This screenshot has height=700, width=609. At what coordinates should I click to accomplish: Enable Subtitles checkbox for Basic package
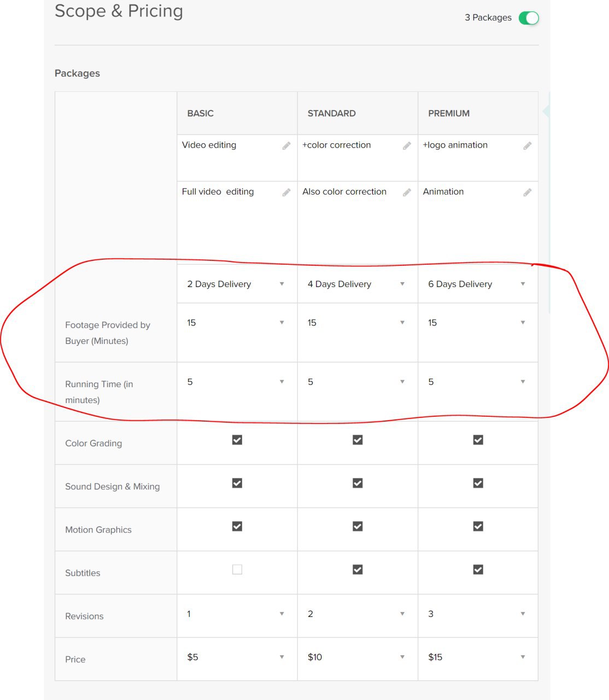[237, 569]
